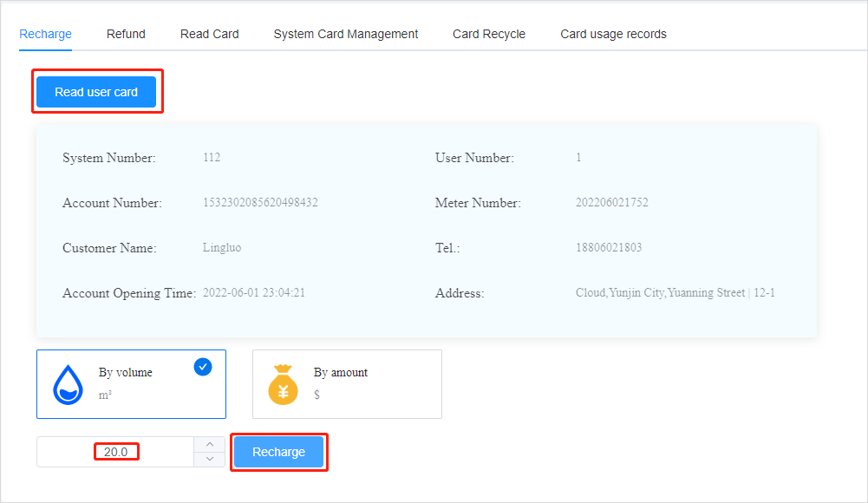The height and width of the screenshot is (503, 868).
Task: Click the $ unit under By amount
Action: (x=317, y=395)
